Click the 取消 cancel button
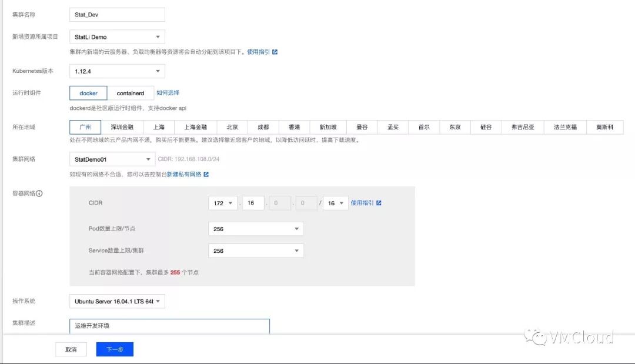The height and width of the screenshot is (364, 635). [x=71, y=349]
